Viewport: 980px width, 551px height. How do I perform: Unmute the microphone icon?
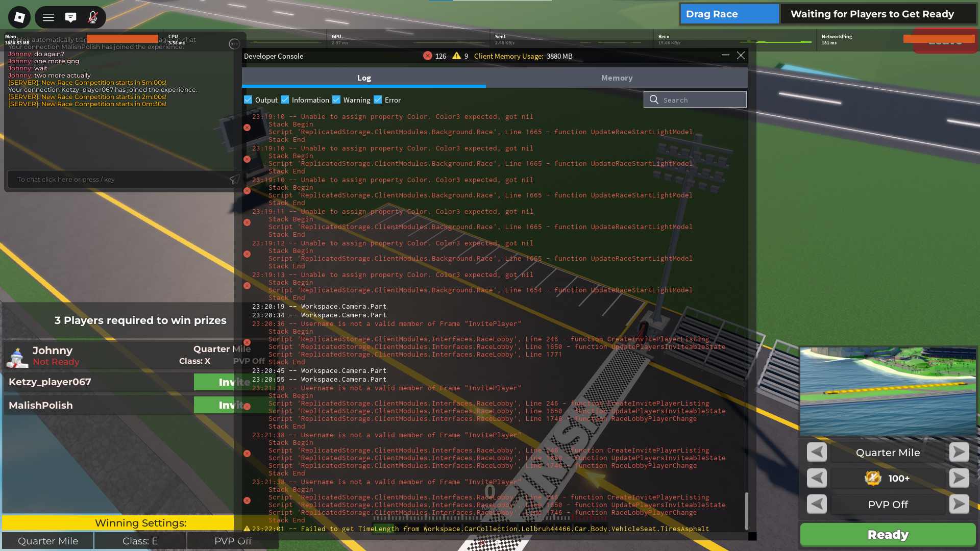coord(92,17)
